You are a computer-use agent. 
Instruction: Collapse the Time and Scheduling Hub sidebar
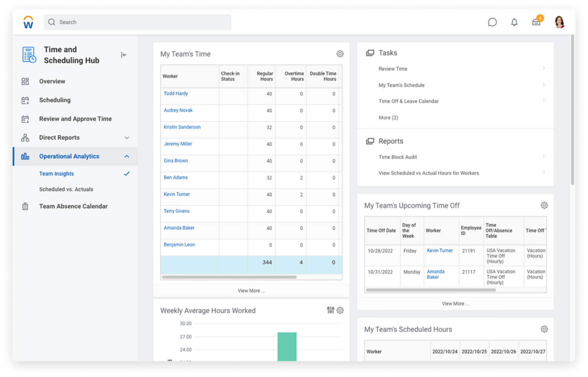[x=124, y=55]
